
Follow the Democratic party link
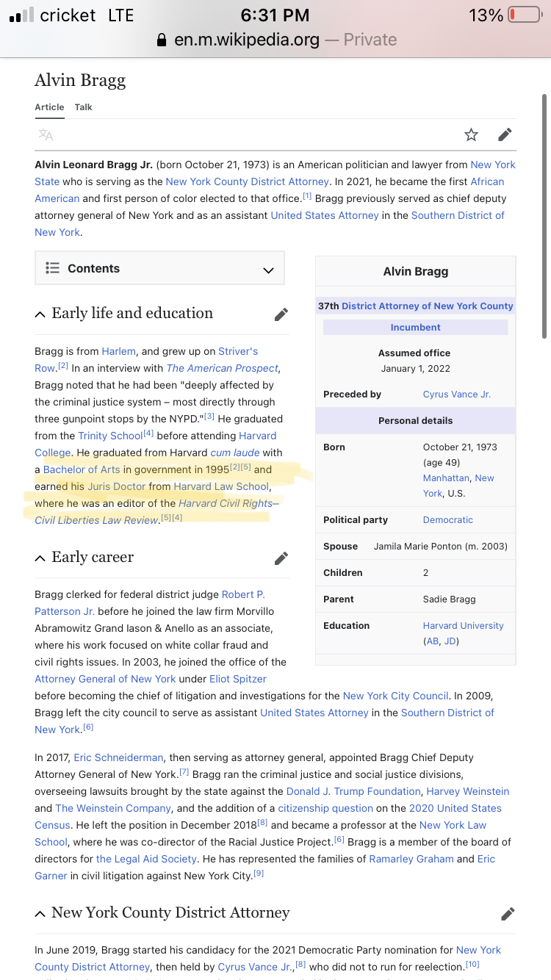click(448, 520)
